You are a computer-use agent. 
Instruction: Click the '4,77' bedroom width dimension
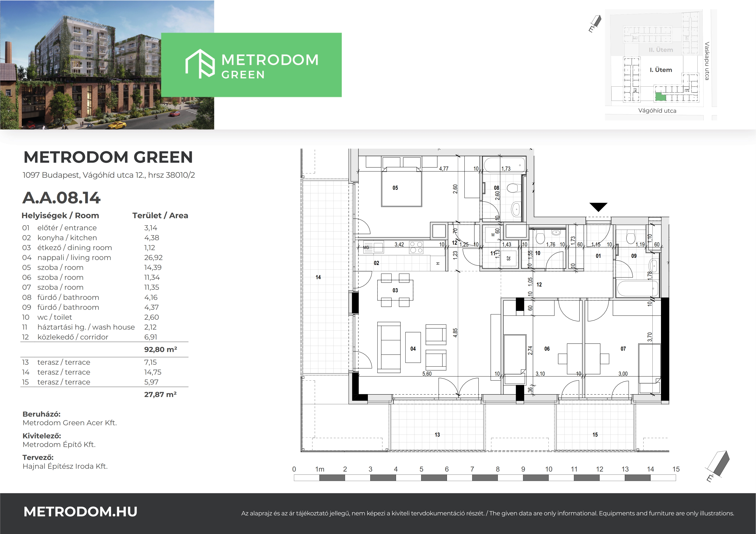[444, 168]
